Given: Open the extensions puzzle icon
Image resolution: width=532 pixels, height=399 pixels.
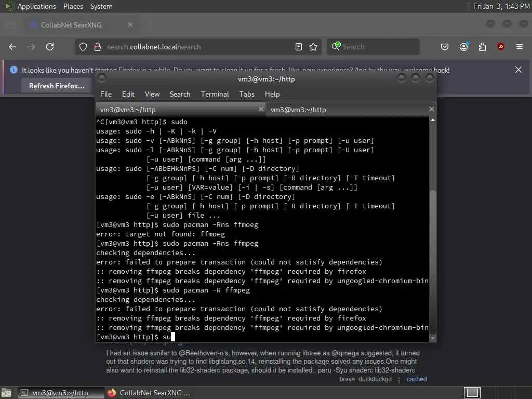Looking at the screenshot, I should click(x=482, y=47).
